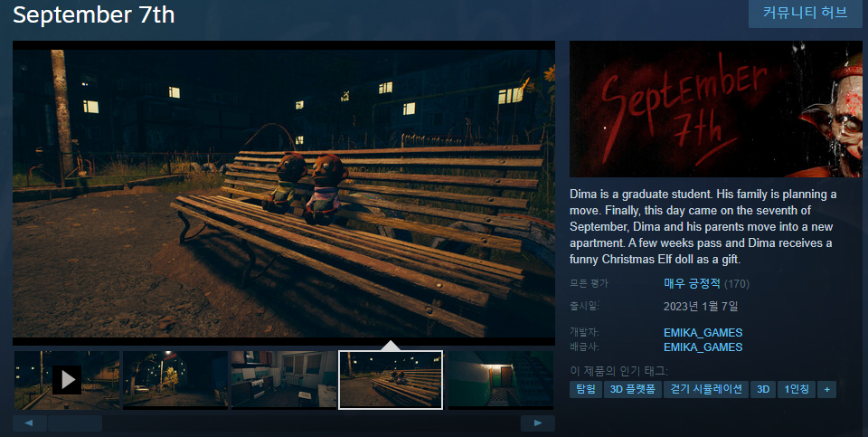The height and width of the screenshot is (437, 868).
Task: Click the 탐험 tag
Action: (586, 389)
